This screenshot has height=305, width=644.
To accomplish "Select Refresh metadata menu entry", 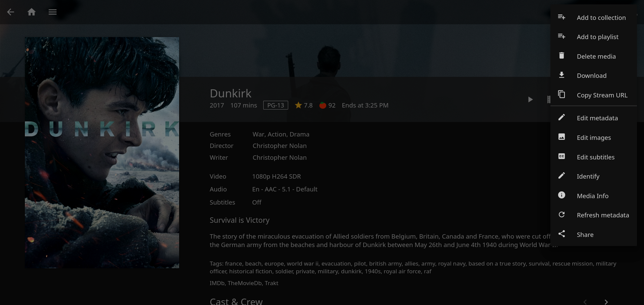I will tap(594, 215).
